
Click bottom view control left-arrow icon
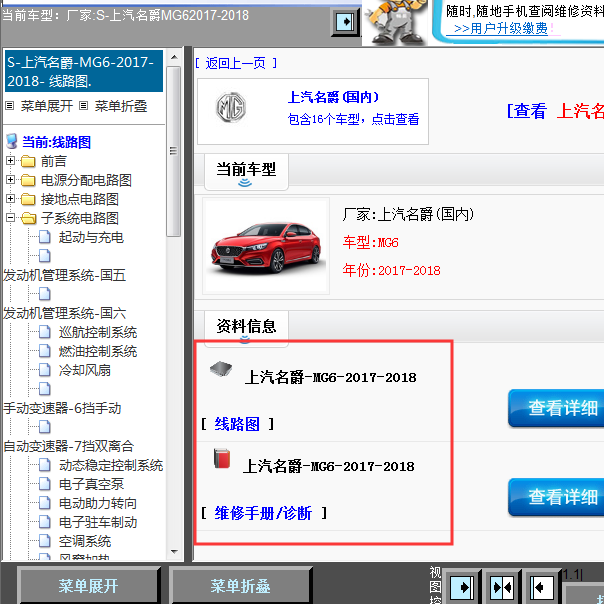[541, 587]
